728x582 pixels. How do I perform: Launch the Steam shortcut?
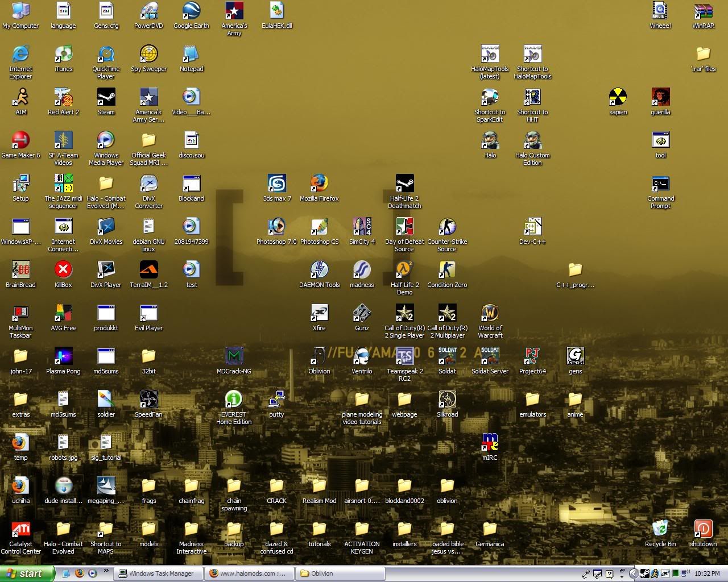[106, 102]
